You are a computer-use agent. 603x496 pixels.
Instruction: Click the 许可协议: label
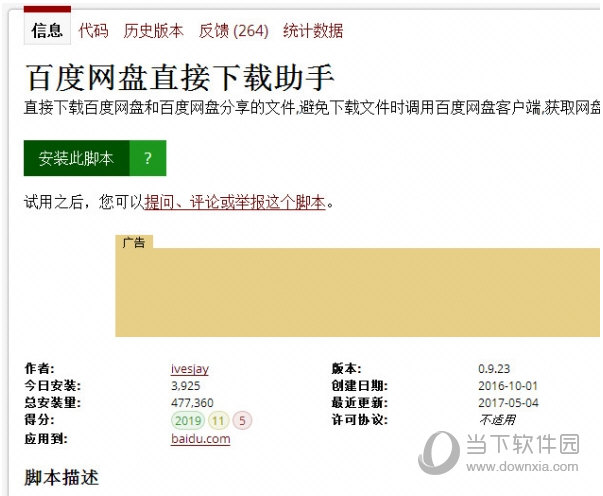360,419
